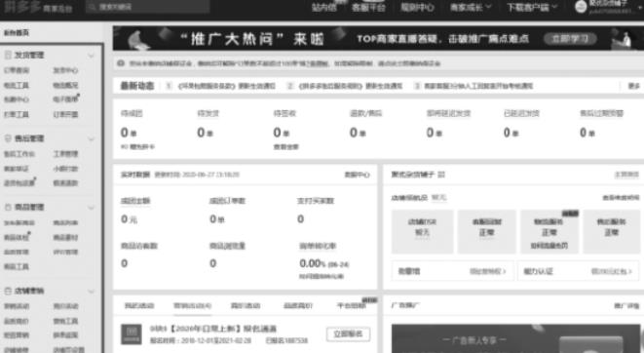The image size is (644, 353).
Task: Switch to the 我的活动 tab
Action: tap(139, 306)
